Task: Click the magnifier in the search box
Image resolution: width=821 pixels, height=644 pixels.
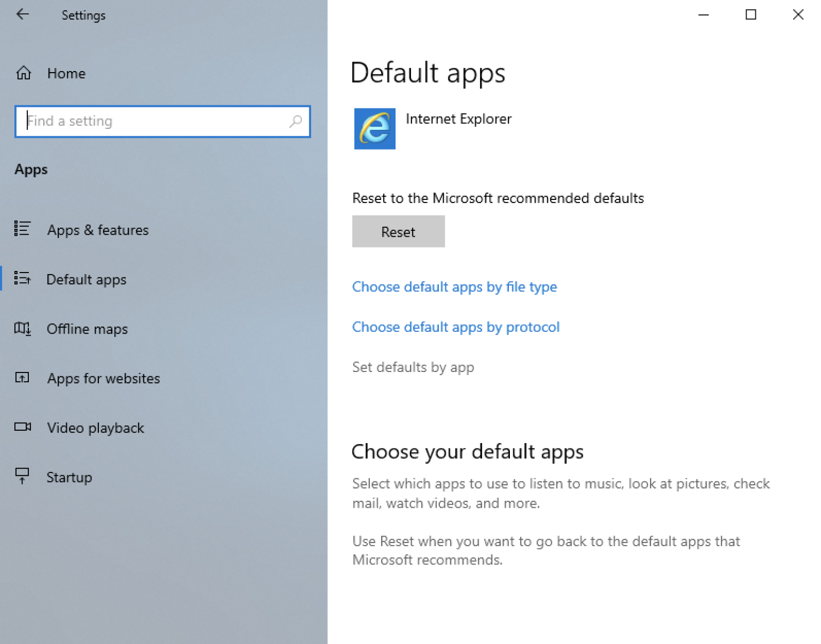Action: pos(296,122)
